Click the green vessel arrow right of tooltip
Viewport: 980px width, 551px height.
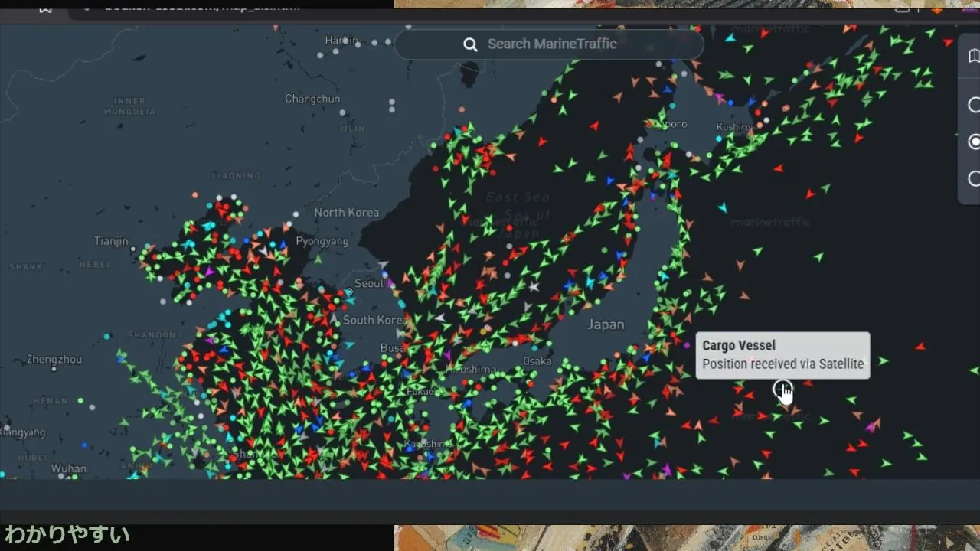click(884, 360)
